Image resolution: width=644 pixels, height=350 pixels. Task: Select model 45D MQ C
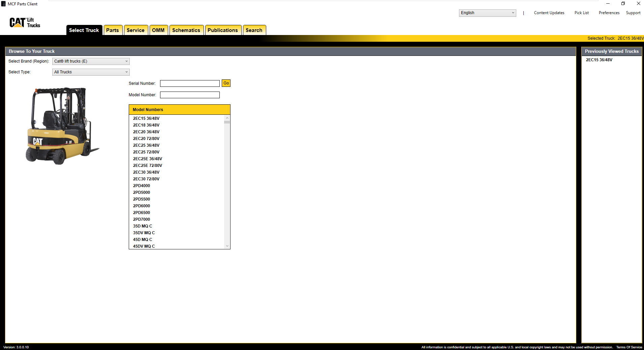pyautogui.click(x=143, y=240)
